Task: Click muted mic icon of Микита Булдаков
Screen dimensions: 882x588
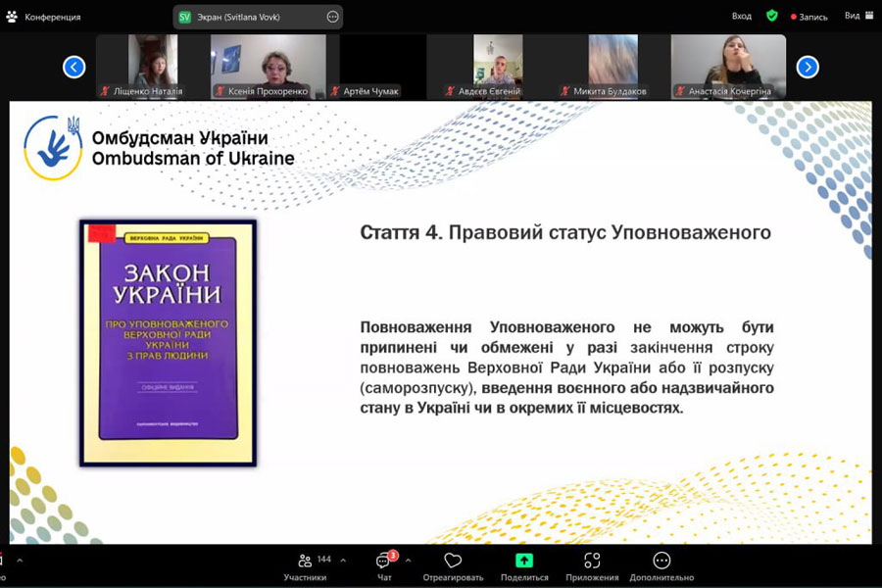Action: pyautogui.click(x=565, y=90)
